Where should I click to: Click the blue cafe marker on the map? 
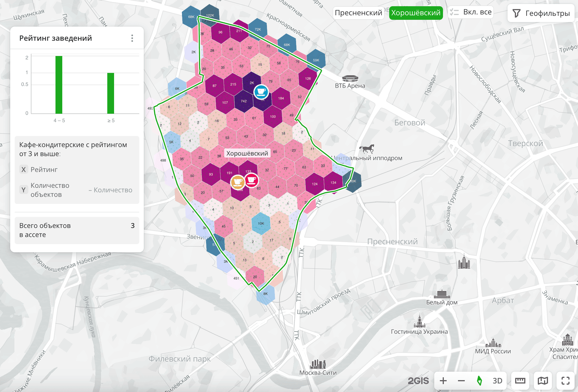(x=261, y=92)
